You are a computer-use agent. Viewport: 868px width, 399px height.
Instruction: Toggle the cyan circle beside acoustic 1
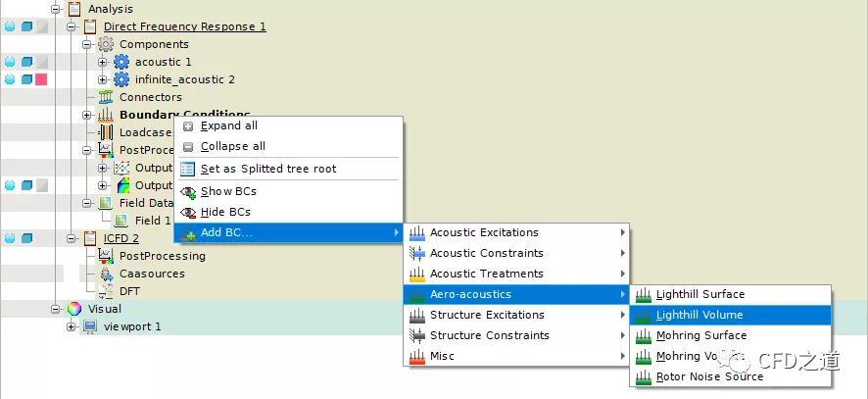click(x=10, y=62)
